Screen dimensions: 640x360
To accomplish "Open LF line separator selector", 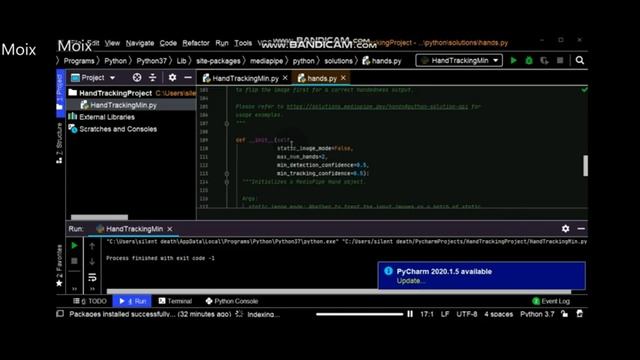I will point(445,314).
